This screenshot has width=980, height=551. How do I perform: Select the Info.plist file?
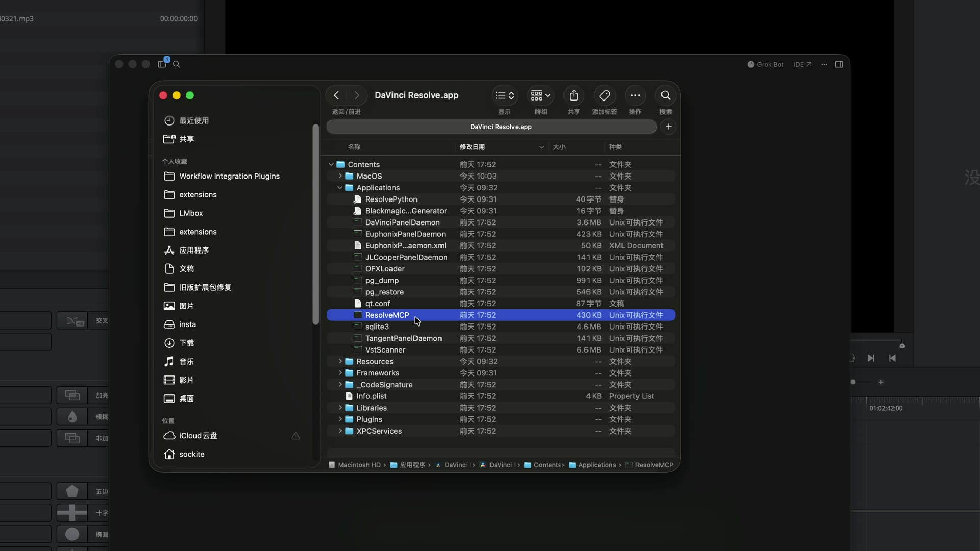501,396
